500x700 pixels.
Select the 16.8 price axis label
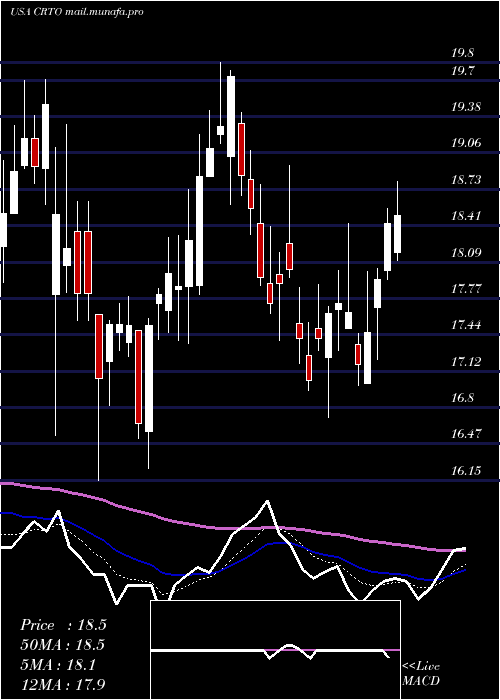click(x=462, y=398)
